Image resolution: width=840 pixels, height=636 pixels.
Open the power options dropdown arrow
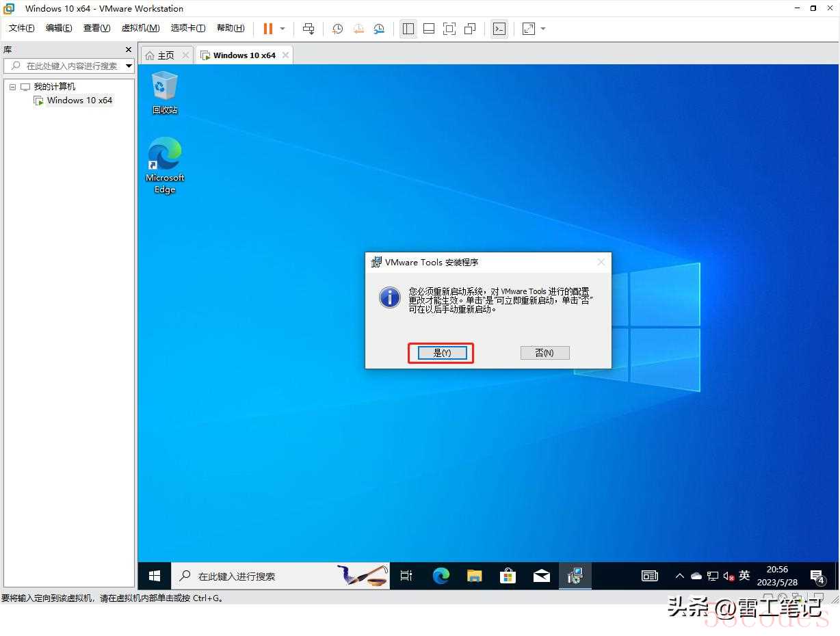click(283, 29)
